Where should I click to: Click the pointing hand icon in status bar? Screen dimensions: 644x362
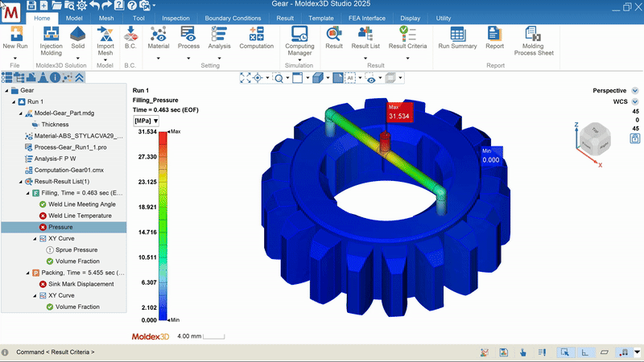click(x=522, y=352)
